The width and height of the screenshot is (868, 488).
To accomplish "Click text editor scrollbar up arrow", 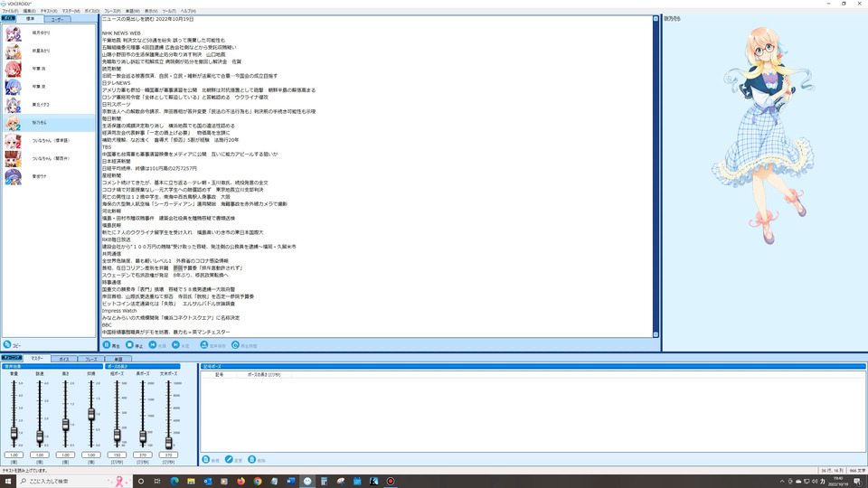I will [x=656, y=19].
